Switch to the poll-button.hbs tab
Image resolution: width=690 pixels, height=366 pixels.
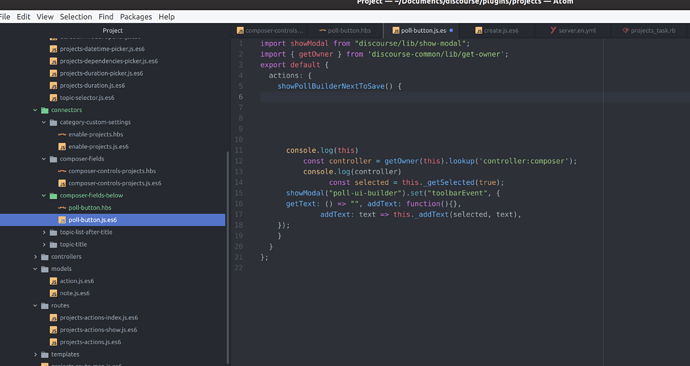click(345, 30)
